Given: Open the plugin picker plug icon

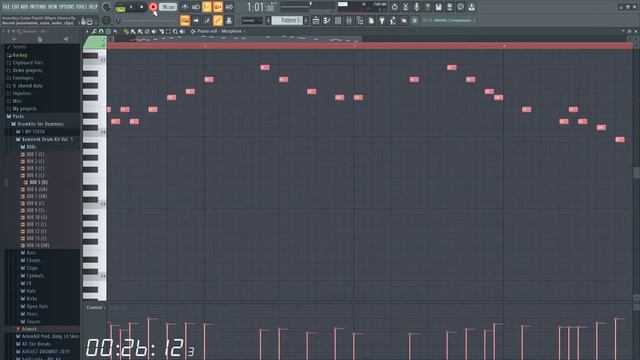Looking at the screenshot, I should [x=382, y=20].
